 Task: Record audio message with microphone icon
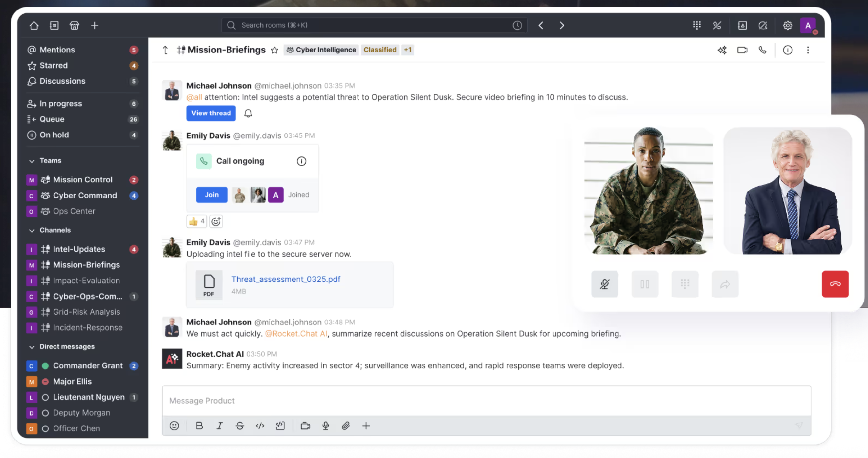(x=326, y=426)
